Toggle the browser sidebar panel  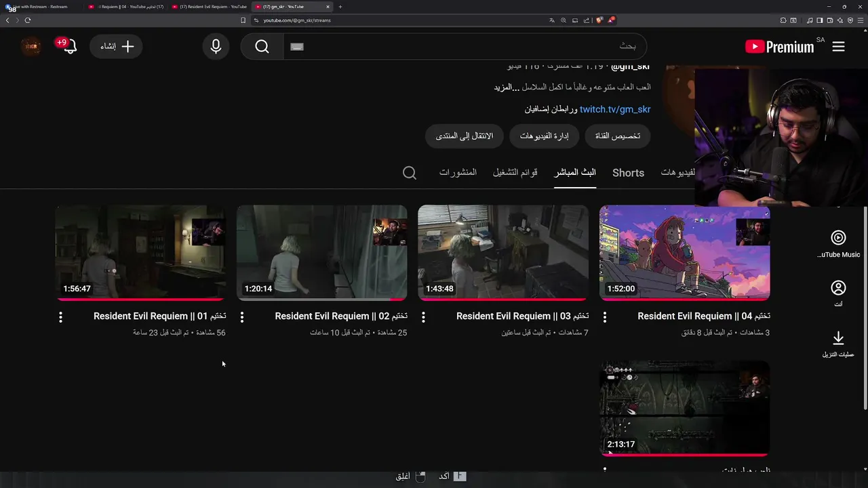819,20
